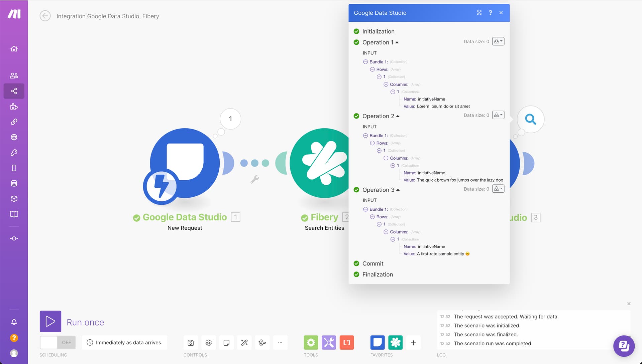Go to Dashboard home icon in sidebar
Image resolution: width=642 pixels, height=364 pixels.
click(x=14, y=49)
